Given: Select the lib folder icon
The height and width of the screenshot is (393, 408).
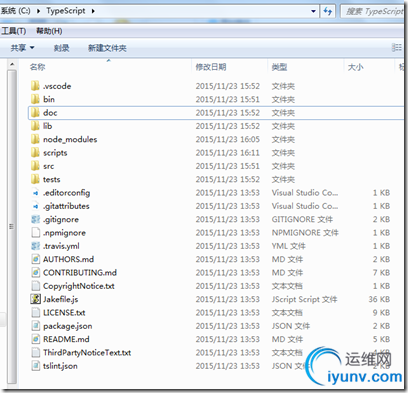Looking at the screenshot, I should coord(35,126).
